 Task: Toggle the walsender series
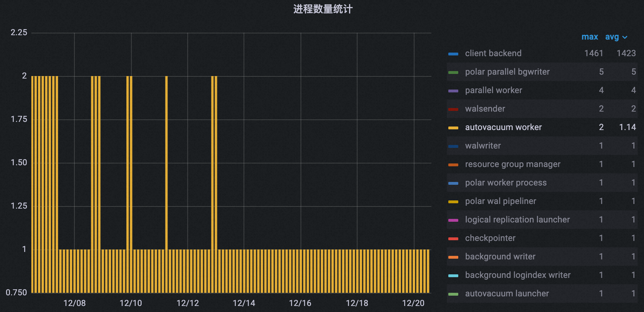click(x=485, y=109)
